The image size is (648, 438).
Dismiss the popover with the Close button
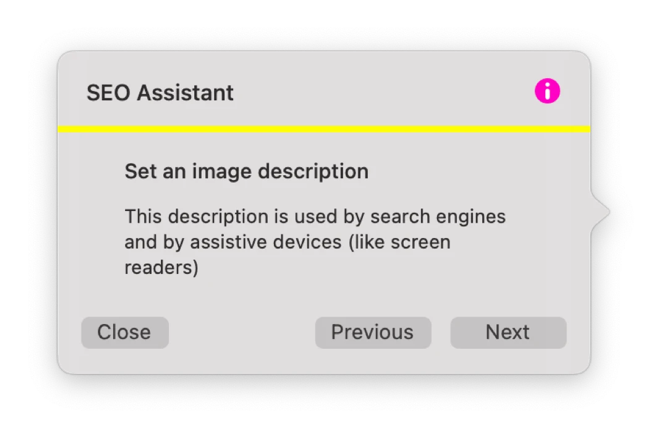(x=125, y=333)
